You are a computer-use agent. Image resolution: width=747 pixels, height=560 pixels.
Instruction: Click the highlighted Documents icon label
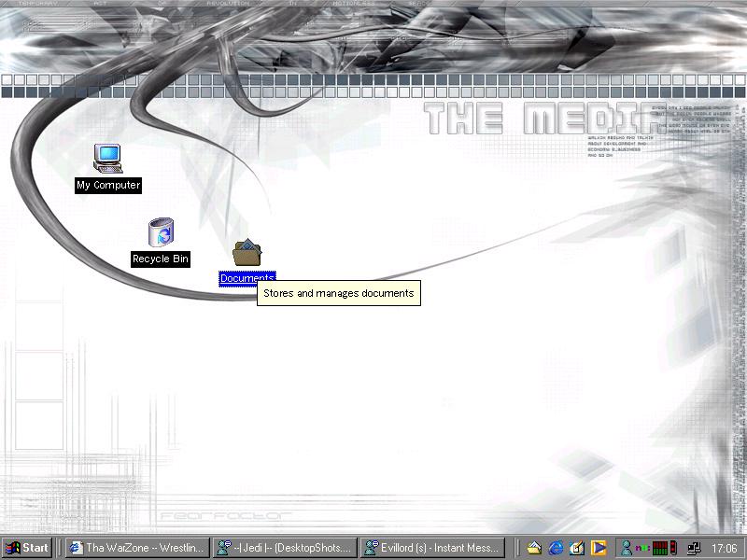tap(247, 278)
